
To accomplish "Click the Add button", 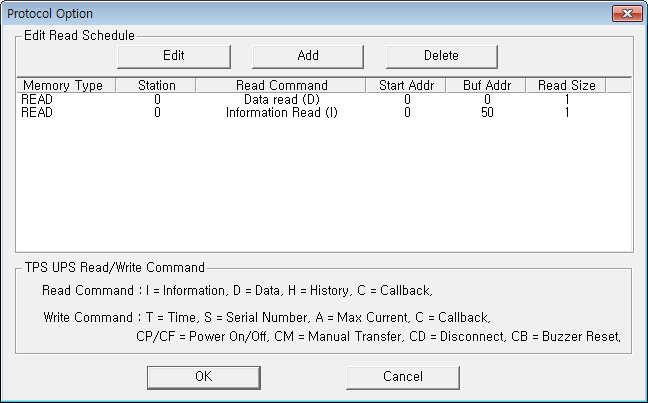I will pos(308,57).
